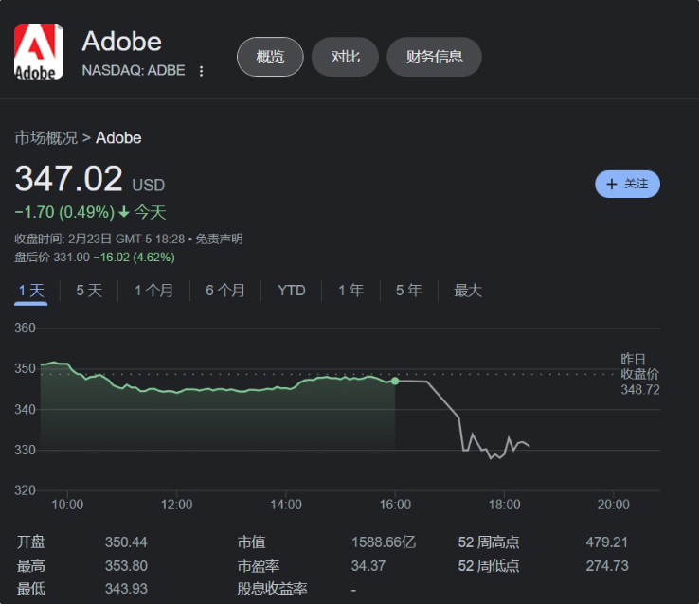Open the 财务信息 financials tab
The height and width of the screenshot is (604, 700).
[434, 57]
